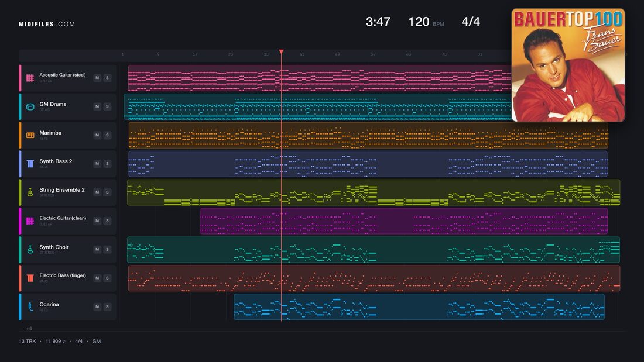Viewport: 644px width, 362px height.
Task: Solo the Synth Choir track
Action: pyautogui.click(x=107, y=249)
